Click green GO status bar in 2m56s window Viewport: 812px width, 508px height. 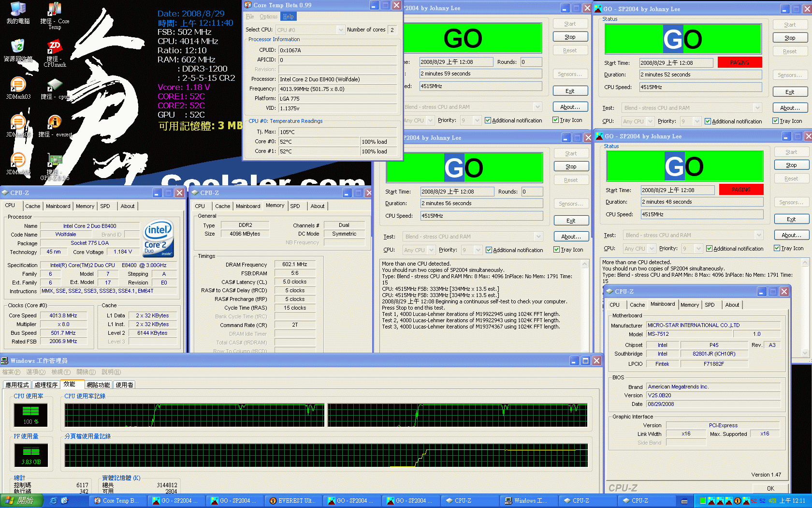[x=464, y=168]
